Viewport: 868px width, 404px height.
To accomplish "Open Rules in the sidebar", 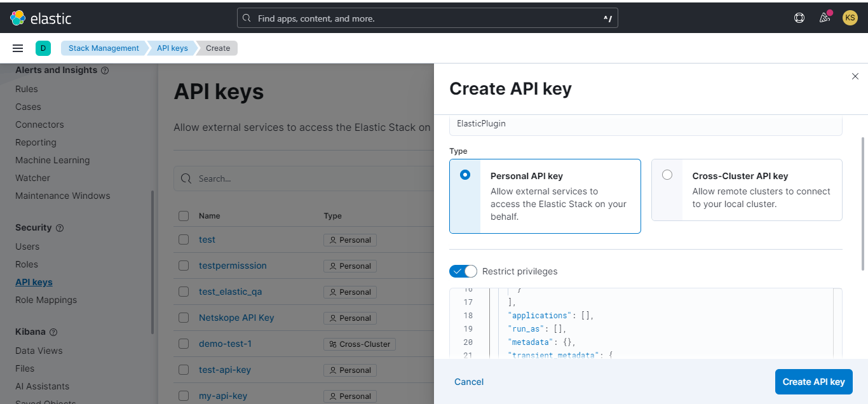I will click(x=27, y=89).
